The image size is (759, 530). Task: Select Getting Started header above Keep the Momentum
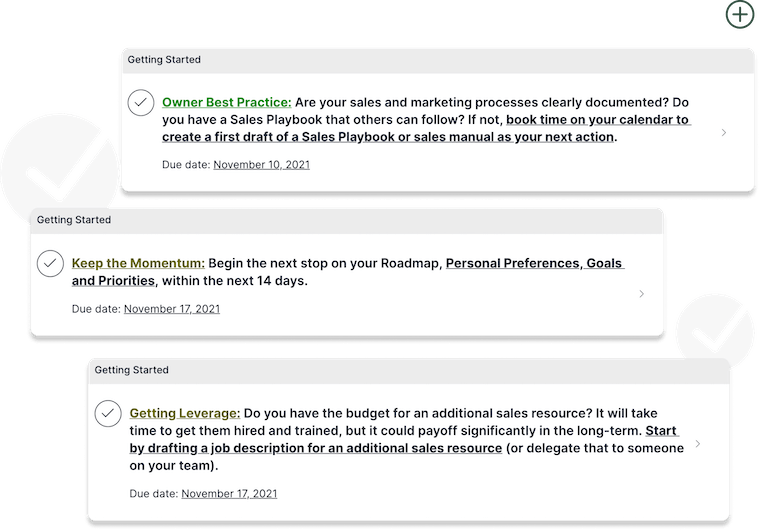coord(347,220)
